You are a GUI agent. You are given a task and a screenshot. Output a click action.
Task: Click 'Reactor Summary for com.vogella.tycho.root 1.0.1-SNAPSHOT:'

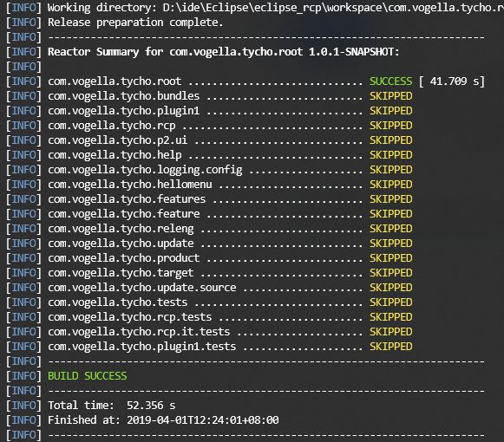coord(224,52)
